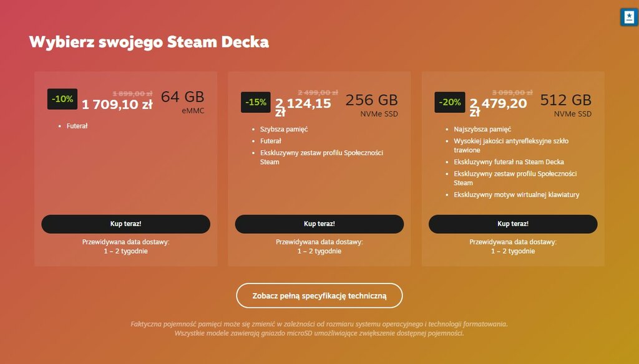This screenshot has height=364, width=639.
Task: Open the full technical specification button
Action: click(319, 295)
